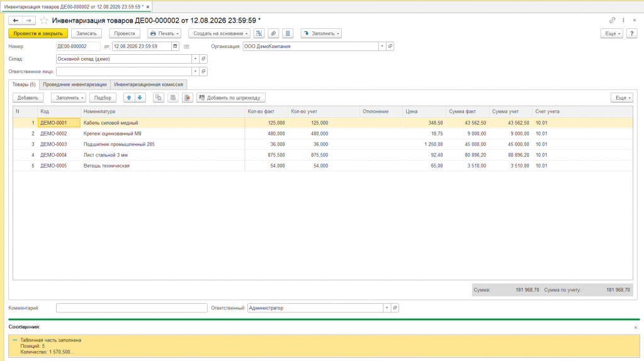Copy rows with the copy icon

click(158, 98)
